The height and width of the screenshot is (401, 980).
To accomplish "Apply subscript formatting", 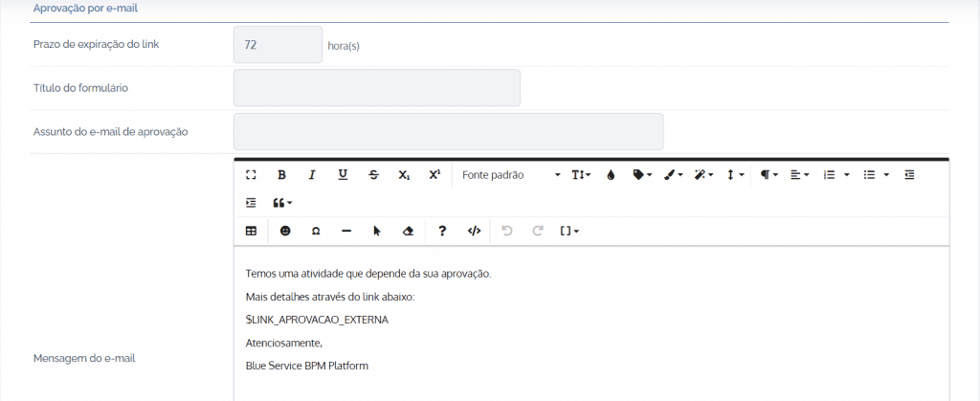I will click(405, 175).
